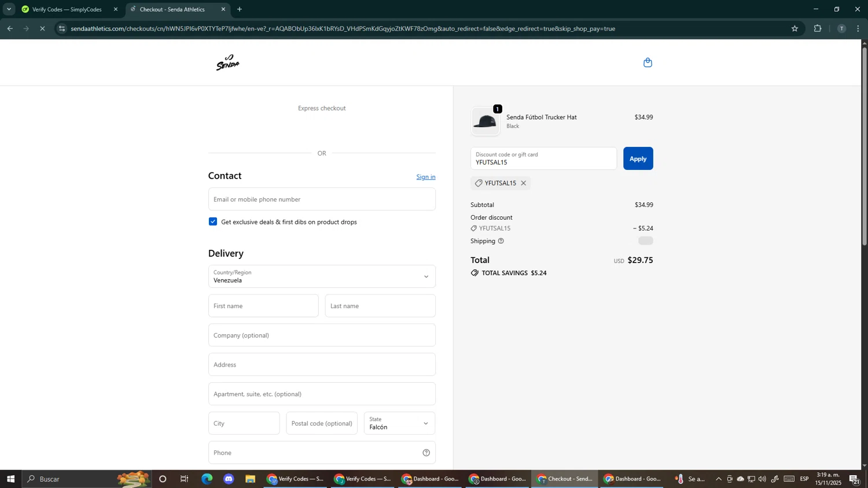The height and width of the screenshot is (488, 868).
Task: Switch to the first Dashboard - Goo... taskbar window
Action: point(430,479)
